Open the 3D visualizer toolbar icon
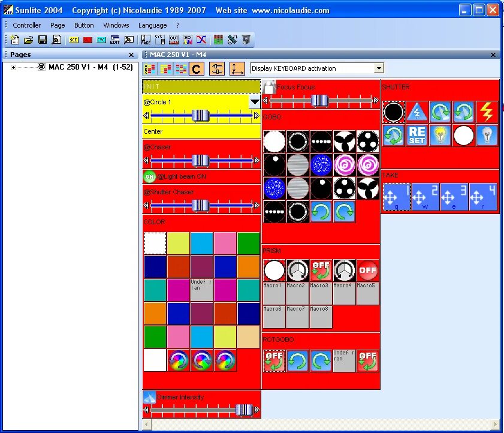 click(x=188, y=40)
